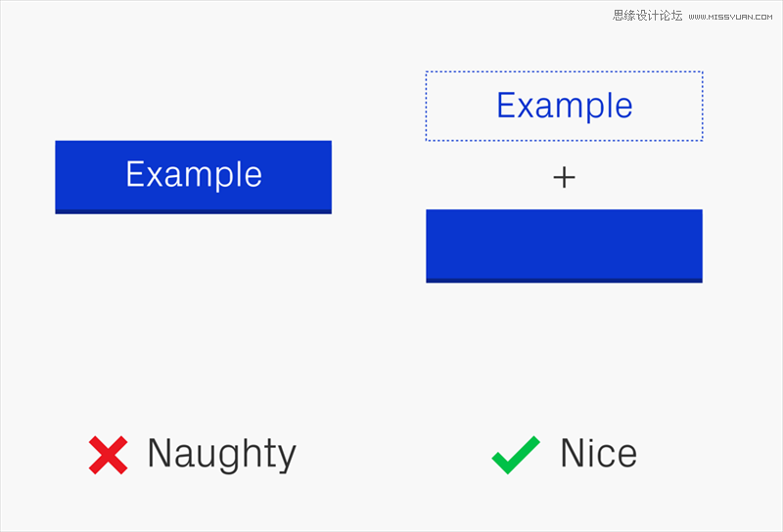Screen dimensions: 783x532
Task: Click the green checkmark icon beside Nice
Action: pyautogui.click(x=516, y=455)
